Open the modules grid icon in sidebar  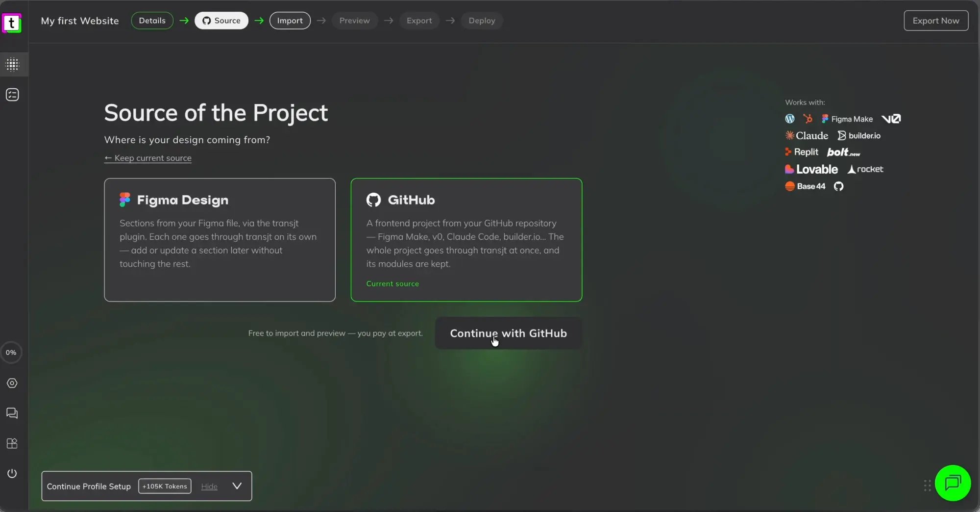12,443
